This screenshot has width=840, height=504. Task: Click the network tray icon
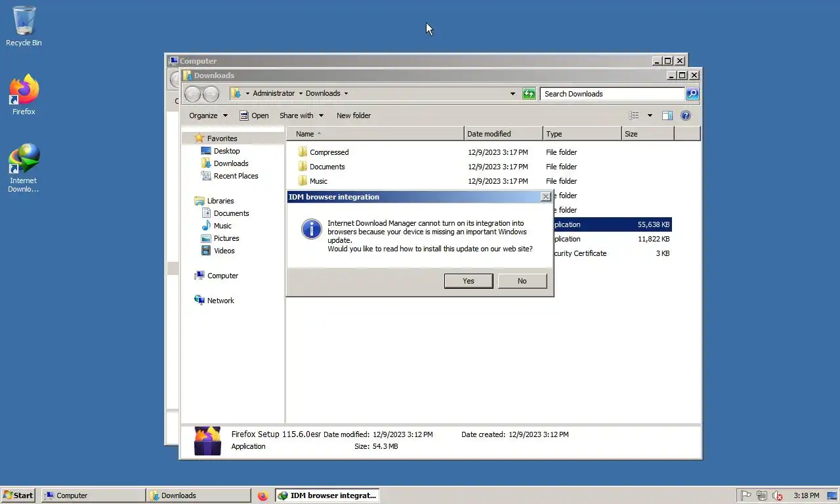click(761, 495)
